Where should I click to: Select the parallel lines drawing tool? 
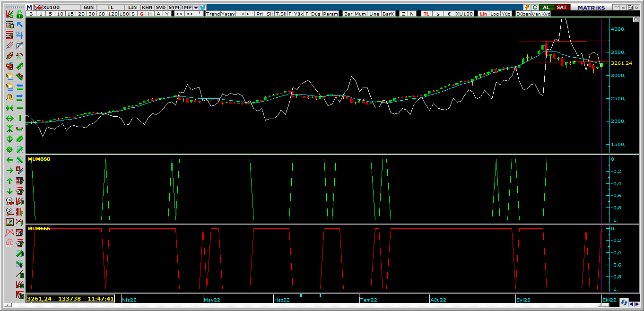tap(9, 45)
